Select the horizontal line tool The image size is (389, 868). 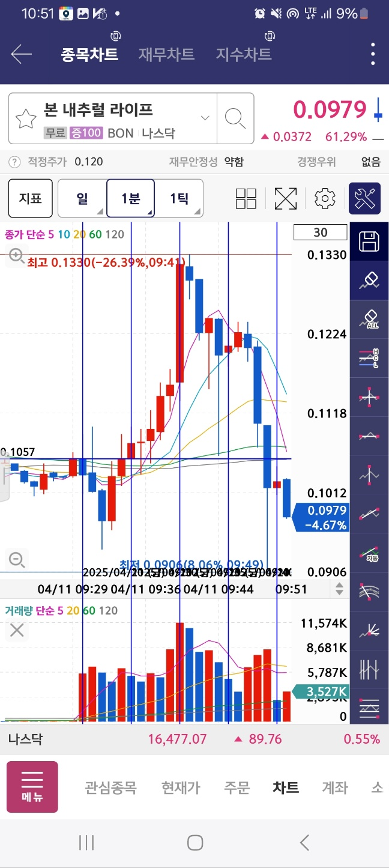pos(369,435)
